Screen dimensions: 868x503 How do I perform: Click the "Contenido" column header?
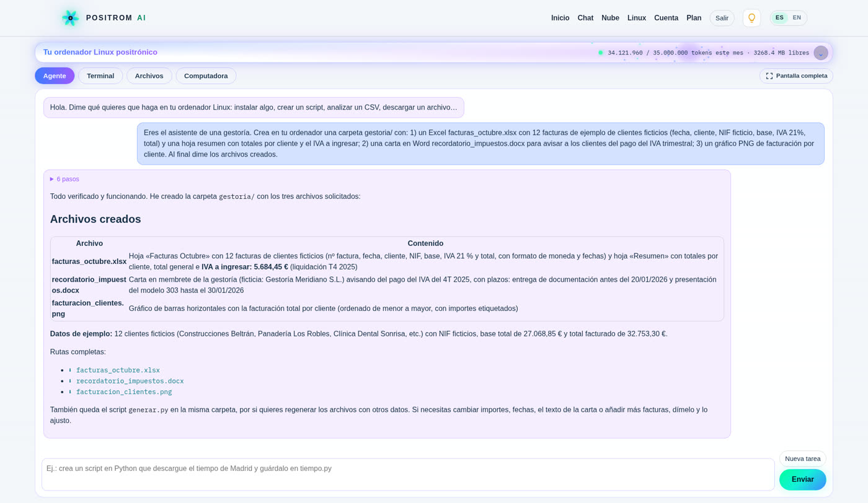(x=425, y=243)
